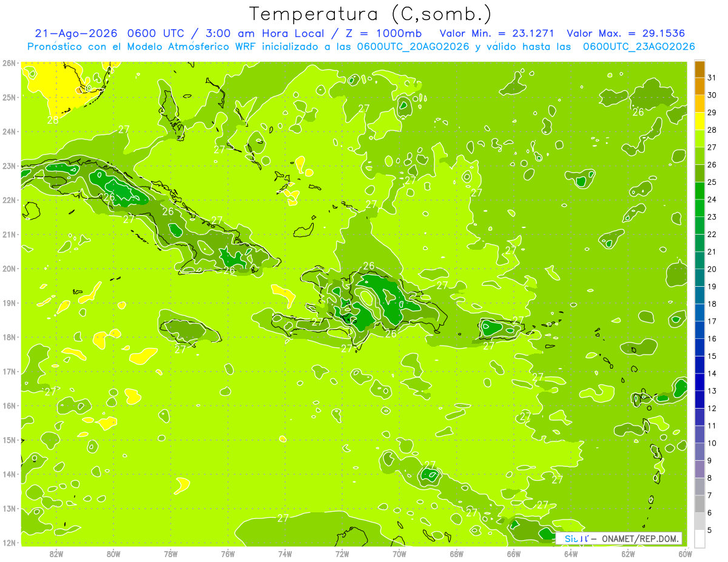Click the 16N latitude axis label

[x=9, y=406]
